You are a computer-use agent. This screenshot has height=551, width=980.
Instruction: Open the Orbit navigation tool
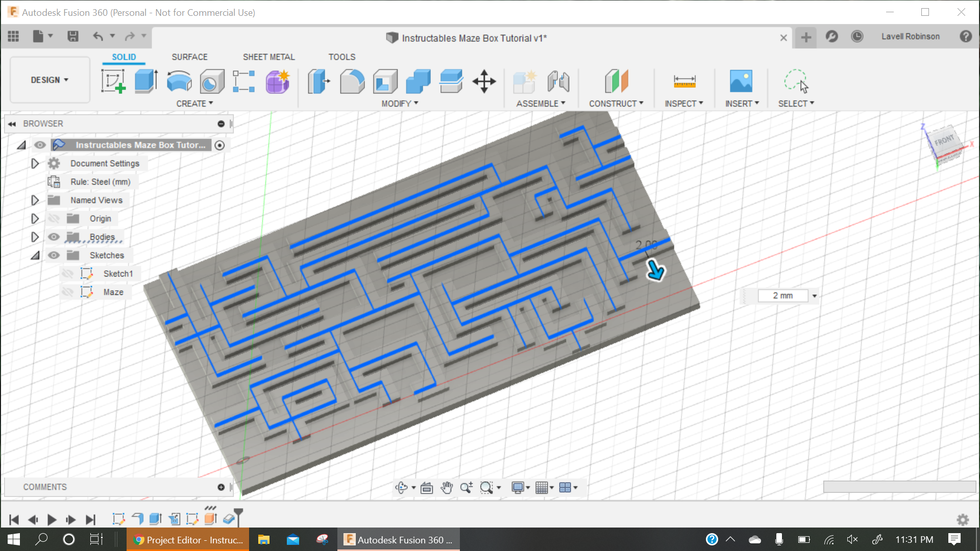[401, 488]
